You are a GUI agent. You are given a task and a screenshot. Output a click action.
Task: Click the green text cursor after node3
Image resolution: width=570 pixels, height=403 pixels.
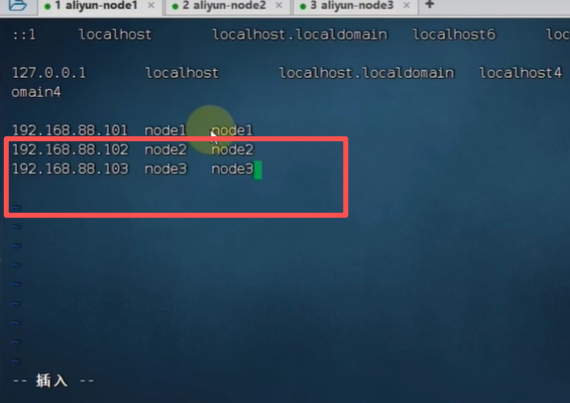(258, 170)
